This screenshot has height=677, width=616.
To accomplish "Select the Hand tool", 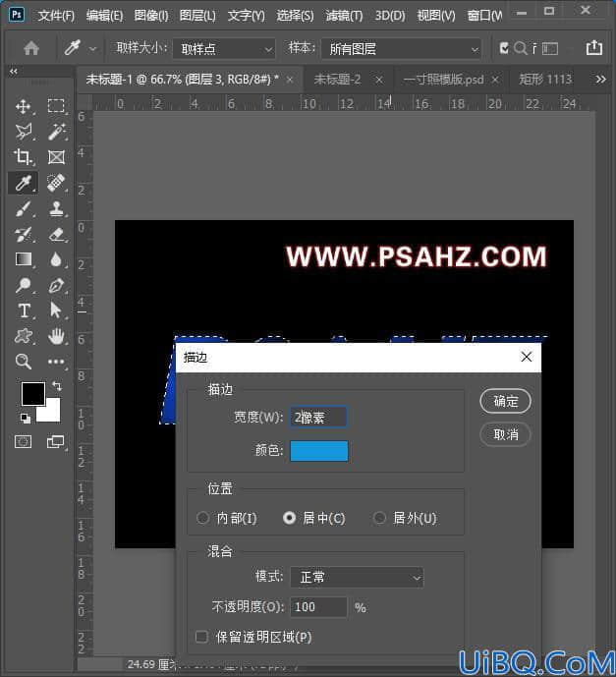I will (x=56, y=336).
